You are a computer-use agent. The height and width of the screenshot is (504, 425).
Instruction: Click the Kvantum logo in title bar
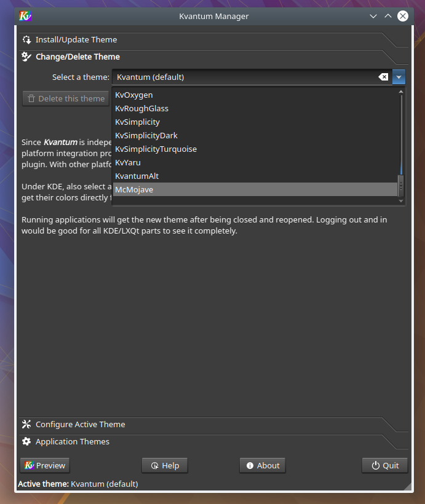25,16
